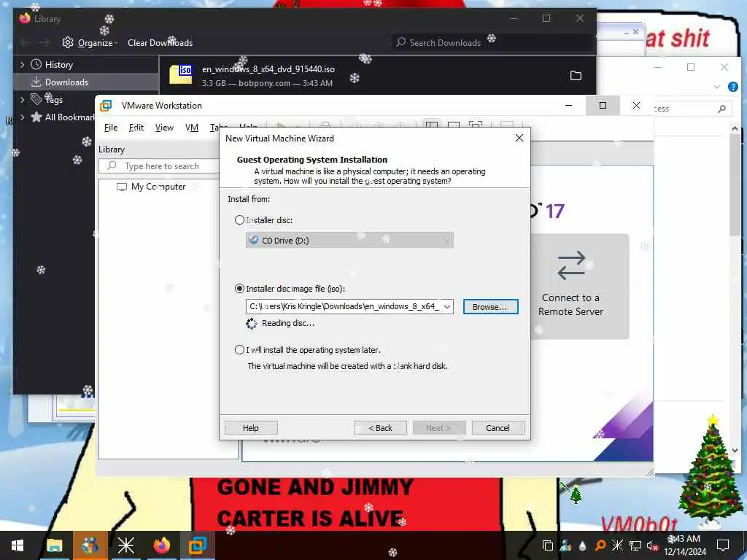Screen dimensions: 747x560
Task: Select All Bookmarks in Library sidebar
Action: pos(62,117)
